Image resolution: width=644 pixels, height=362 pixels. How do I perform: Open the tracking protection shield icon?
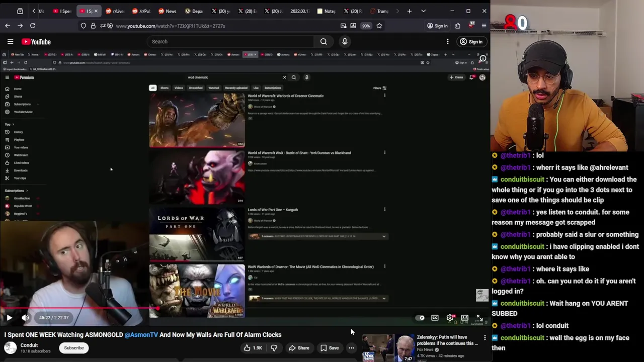click(84, 26)
